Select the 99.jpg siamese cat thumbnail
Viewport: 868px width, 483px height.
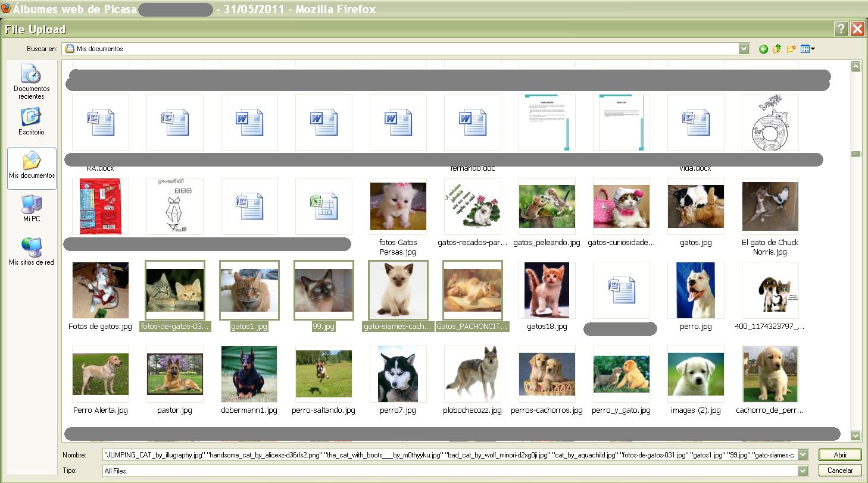pyautogui.click(x=324, y=290)
